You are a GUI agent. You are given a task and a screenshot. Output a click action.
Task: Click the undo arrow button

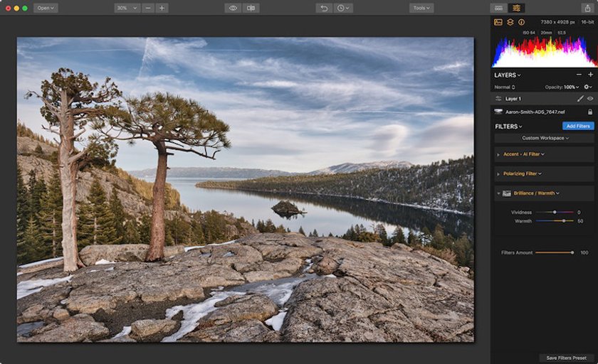click(324, 8)
